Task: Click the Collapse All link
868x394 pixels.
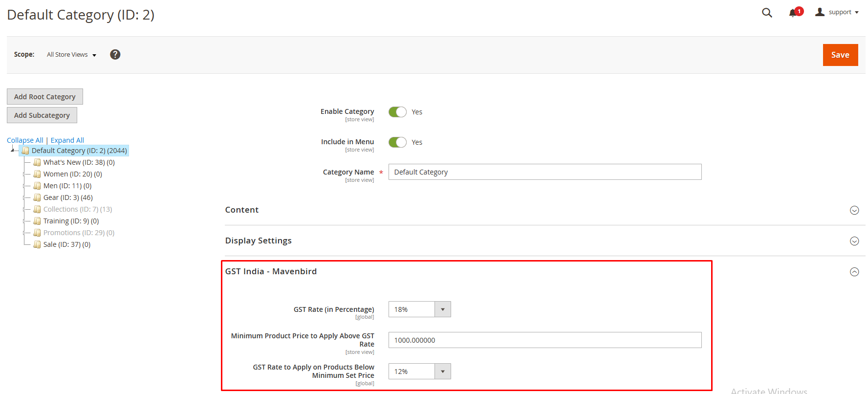Action: [x=25, y=140]
